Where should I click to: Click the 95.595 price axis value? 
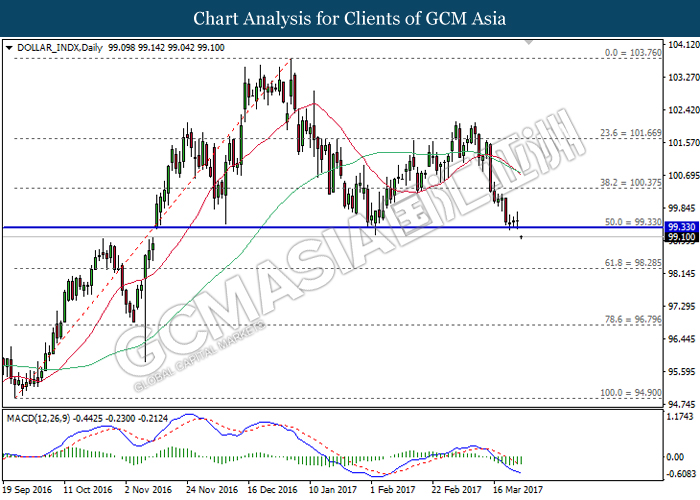point(681,371)
